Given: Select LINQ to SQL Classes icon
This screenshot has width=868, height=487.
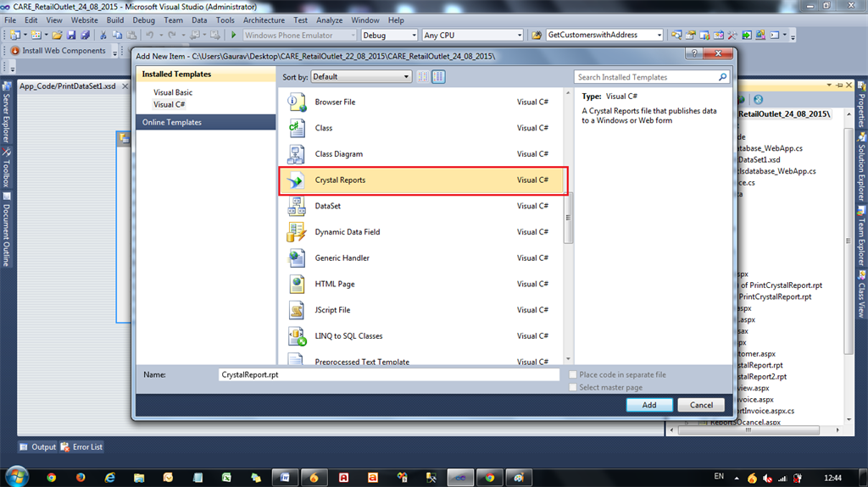Looking at the screenshot, I should click(296, 336).
